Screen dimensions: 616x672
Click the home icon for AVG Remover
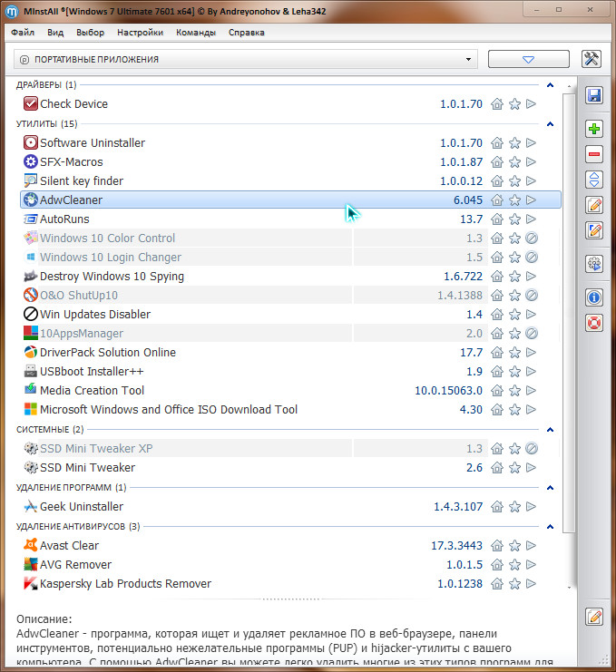(x=497, y=565)
